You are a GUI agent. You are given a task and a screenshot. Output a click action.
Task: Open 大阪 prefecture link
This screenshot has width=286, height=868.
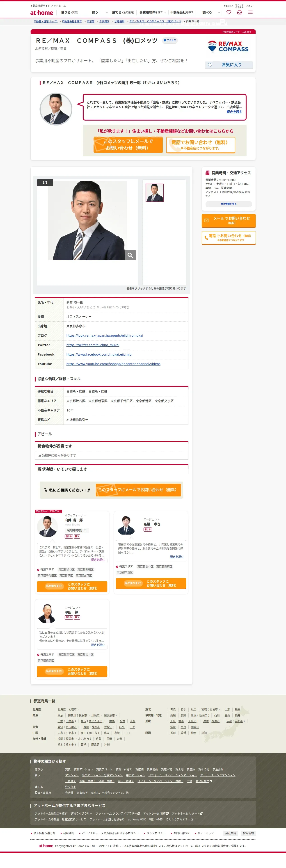coord(173,721)
